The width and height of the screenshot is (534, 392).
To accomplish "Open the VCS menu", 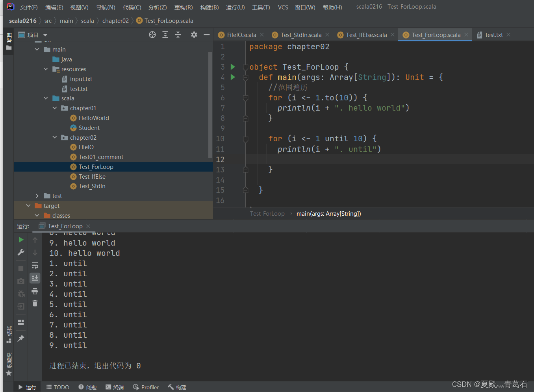I will 283,7.
